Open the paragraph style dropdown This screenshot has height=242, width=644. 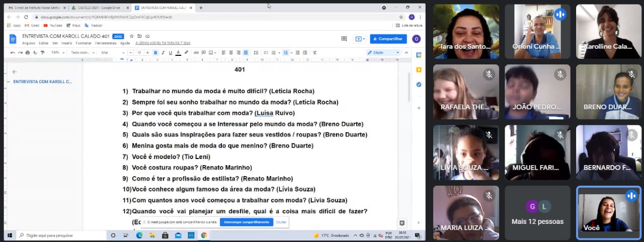coord(83,52)
